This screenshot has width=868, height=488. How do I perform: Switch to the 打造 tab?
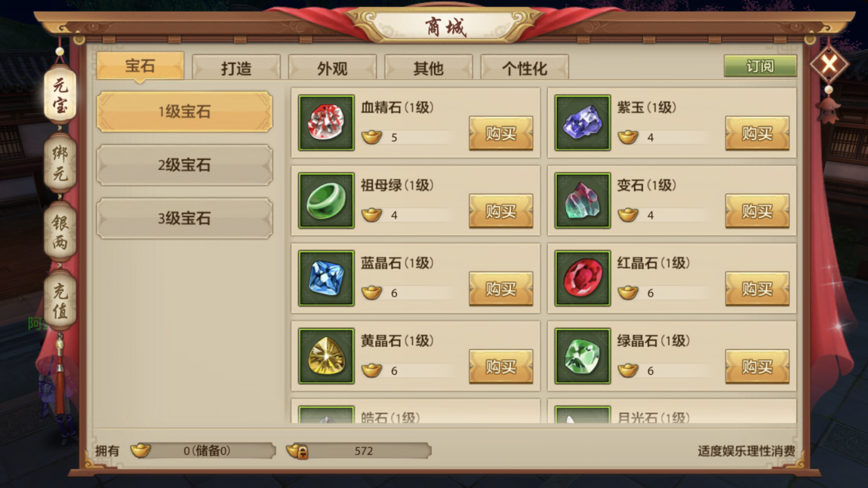pos(236,68)
